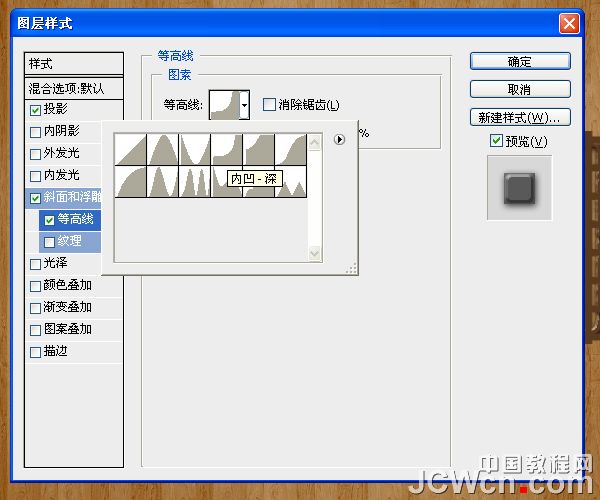Enable the 外发光 outer glow checkbox
The height and width of the screenshot is (500, 600).
35,154
